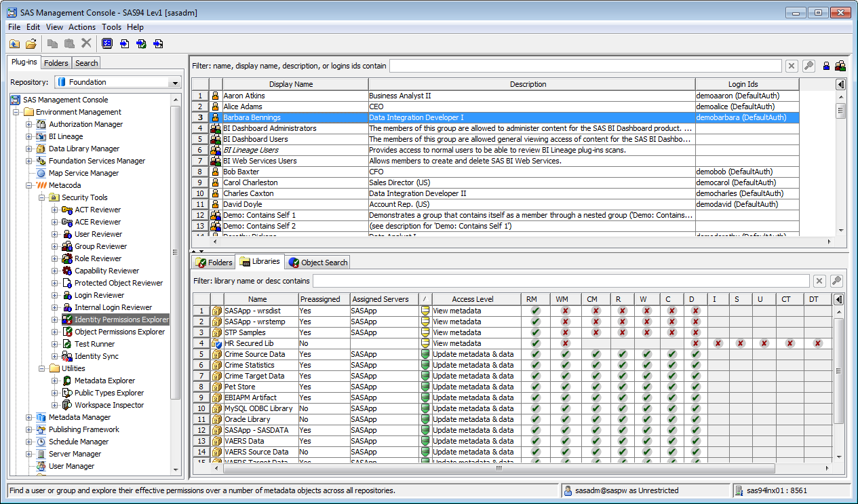Viewport: 858px width, 504px height.
Task: Click the Capability Reviewer icon in tree
Action: [67, 271]
